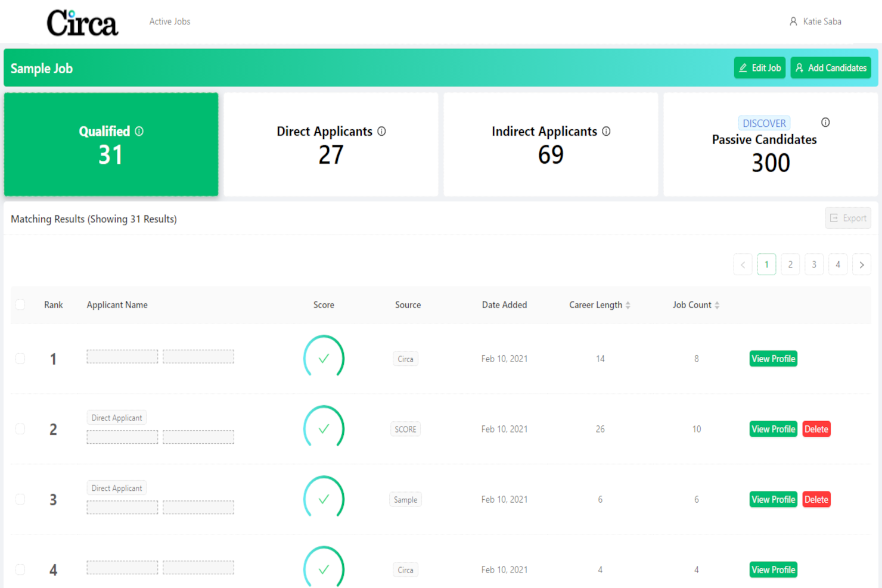Image resolution: width=882 pixels, height=588 pixels.
Task: Check the checkbox for rank 3 applicant
Action: coord(20,499)
